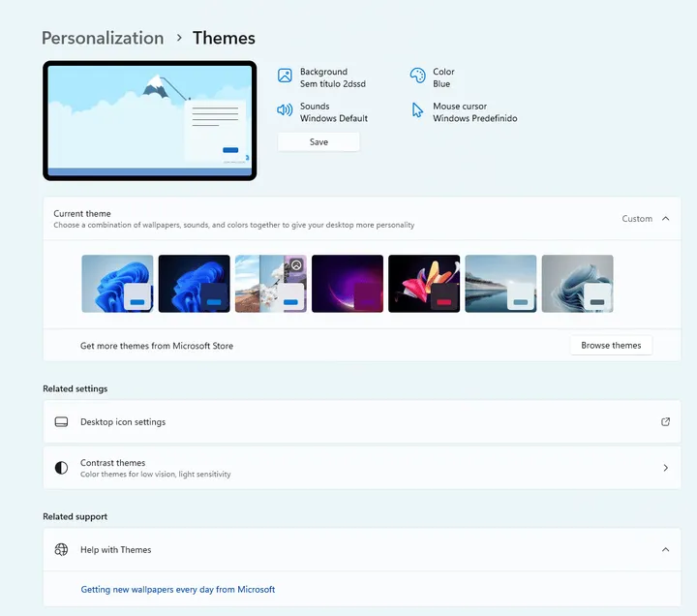
Task: Go back to Personalization breadcrumb
Action: pyautogui.click(x=103, y=38)
